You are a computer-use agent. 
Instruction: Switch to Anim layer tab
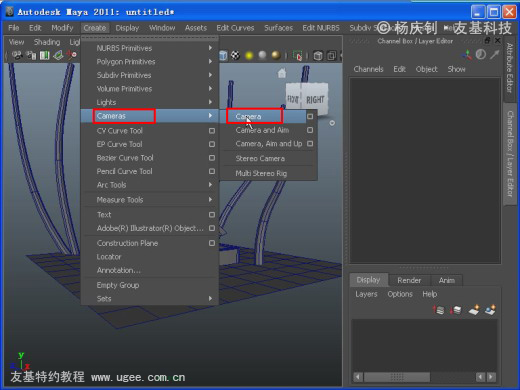pyautogui.click(x=447, y=280)
